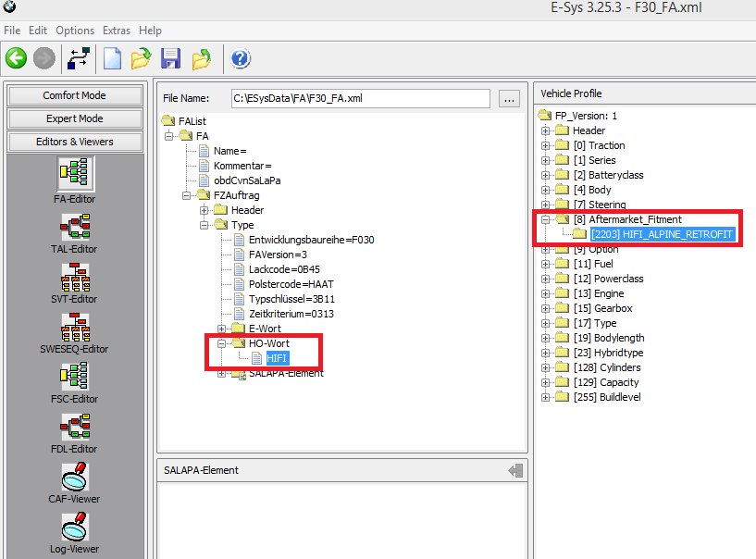Open the Help menu
The height and width of the screenshot is (559, 756).
coord(150,31)
